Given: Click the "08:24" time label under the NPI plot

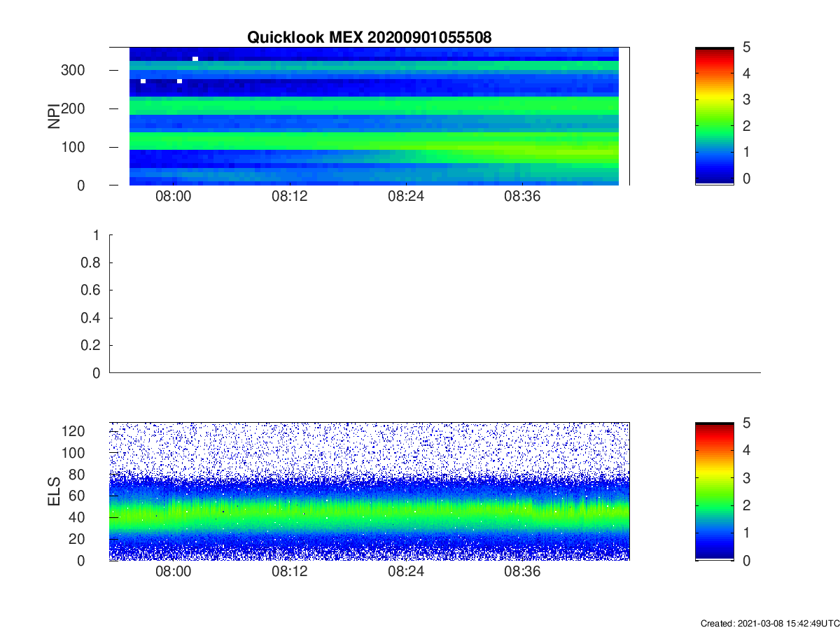Looking at the screenshot, I should tap(406, 197).
